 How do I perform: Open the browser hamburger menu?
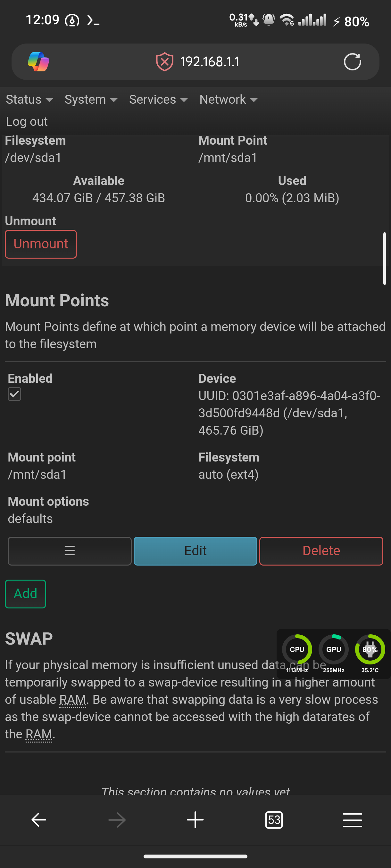click(353, 820)
